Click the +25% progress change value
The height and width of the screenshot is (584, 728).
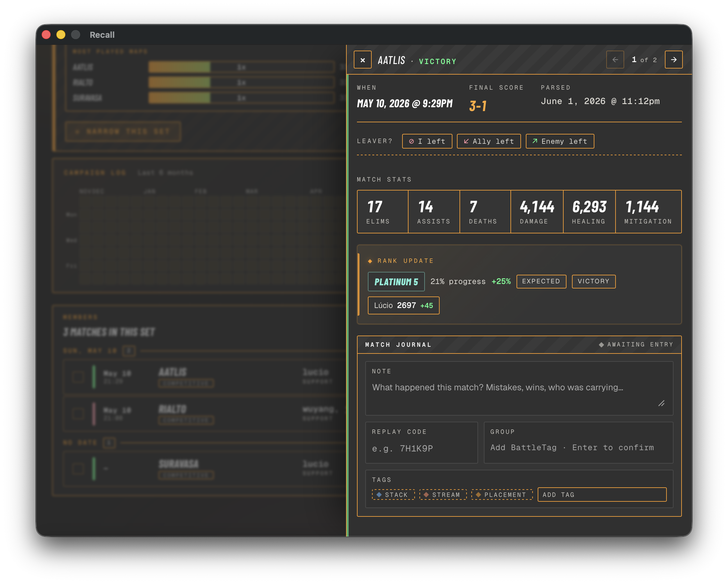501,281
